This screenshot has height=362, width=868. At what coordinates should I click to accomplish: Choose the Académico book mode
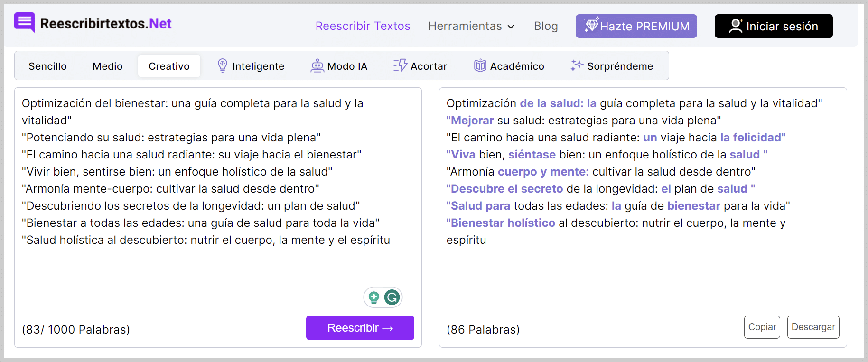point(509,66)
